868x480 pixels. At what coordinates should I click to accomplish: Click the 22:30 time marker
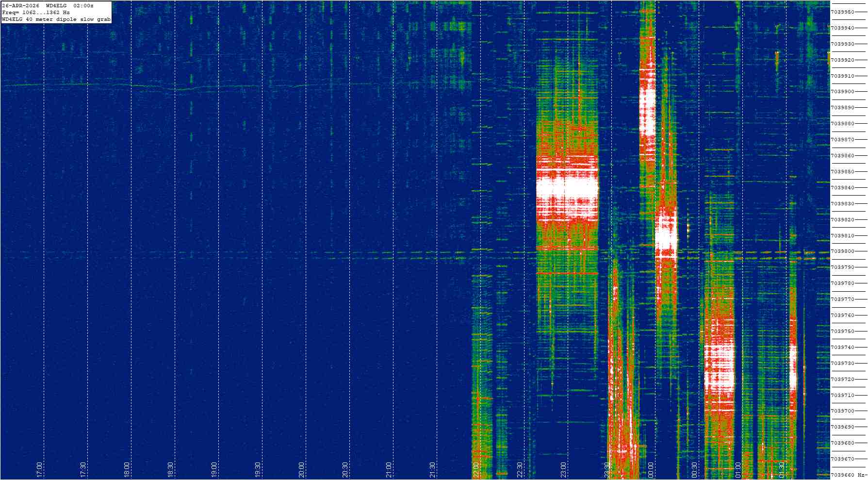(x=520, y=470)
